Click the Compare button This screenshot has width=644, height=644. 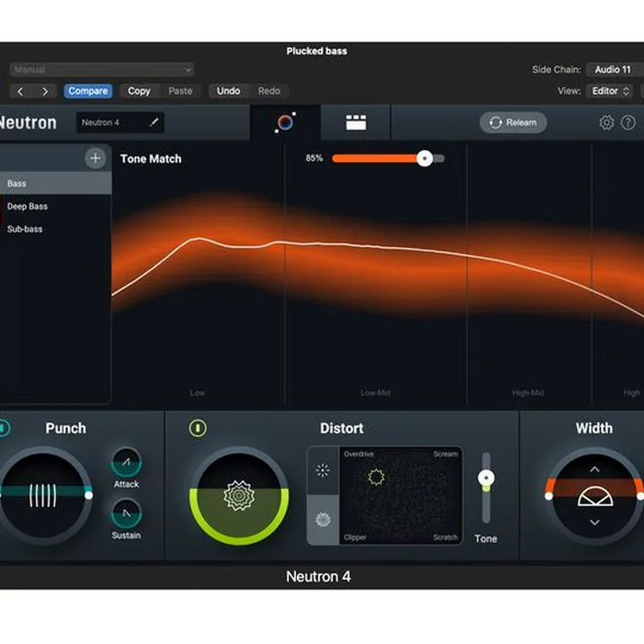coord(88,90)
